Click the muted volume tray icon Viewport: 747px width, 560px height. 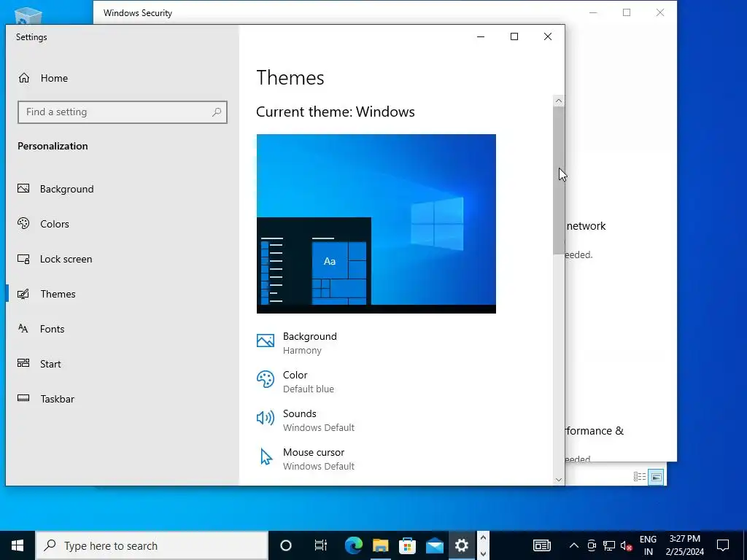(626, 545)
